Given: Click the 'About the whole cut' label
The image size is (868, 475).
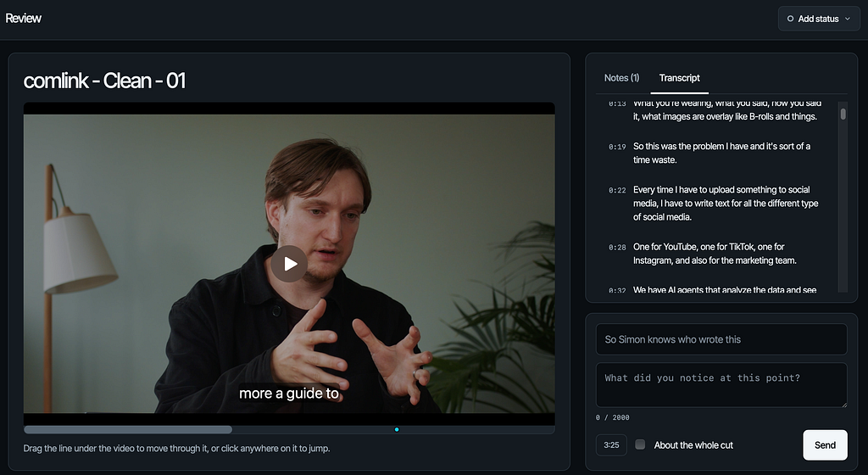Looking at the screenshot, I should 693,445.
